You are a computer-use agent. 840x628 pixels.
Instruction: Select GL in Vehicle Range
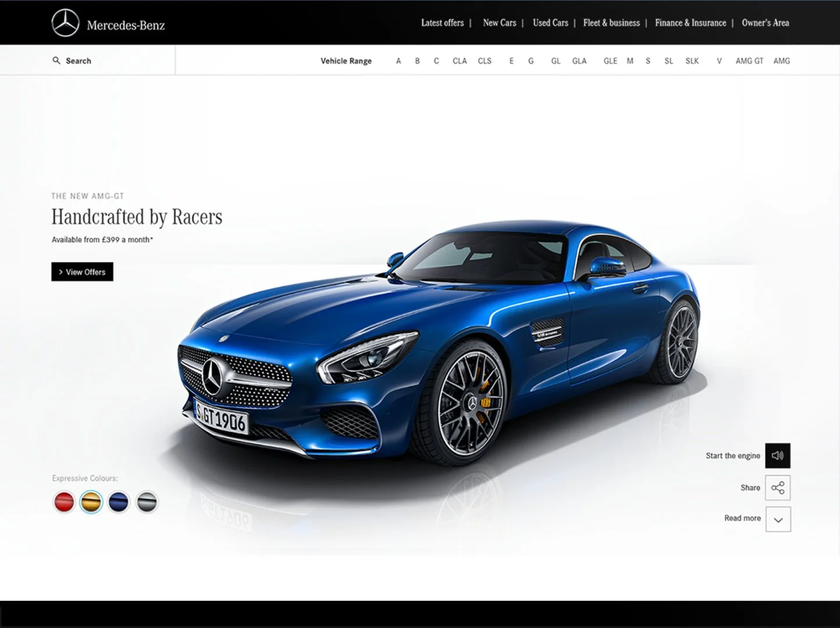click(x=556, y=61)
